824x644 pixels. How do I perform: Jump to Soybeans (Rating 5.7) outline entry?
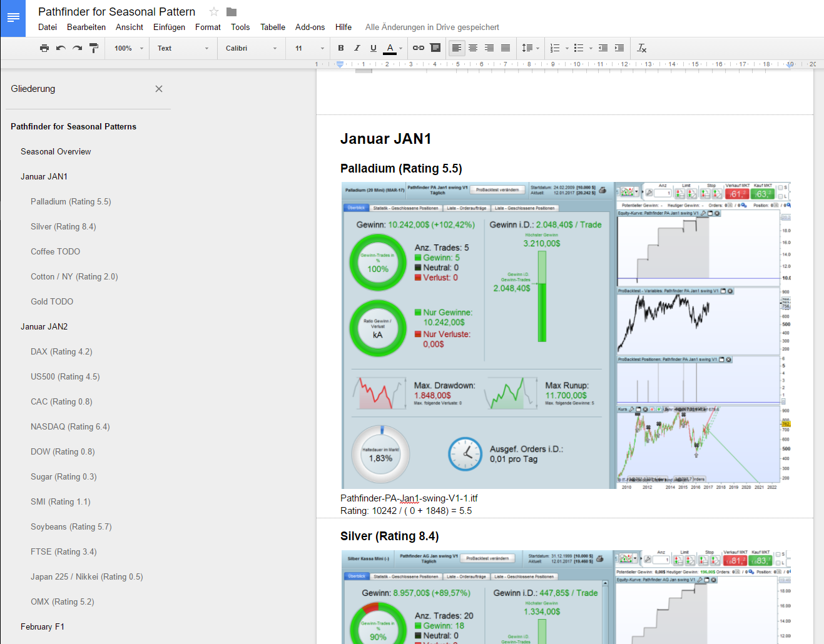click(71, 526)
